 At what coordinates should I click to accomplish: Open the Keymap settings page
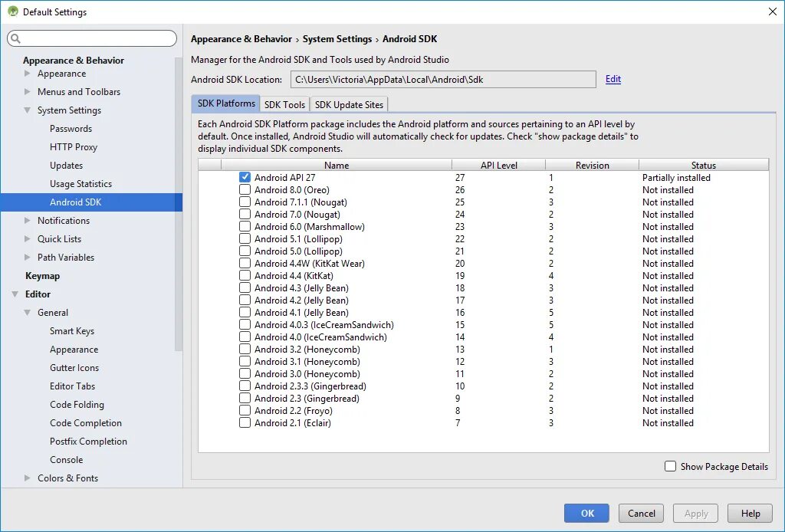[43, 276]
